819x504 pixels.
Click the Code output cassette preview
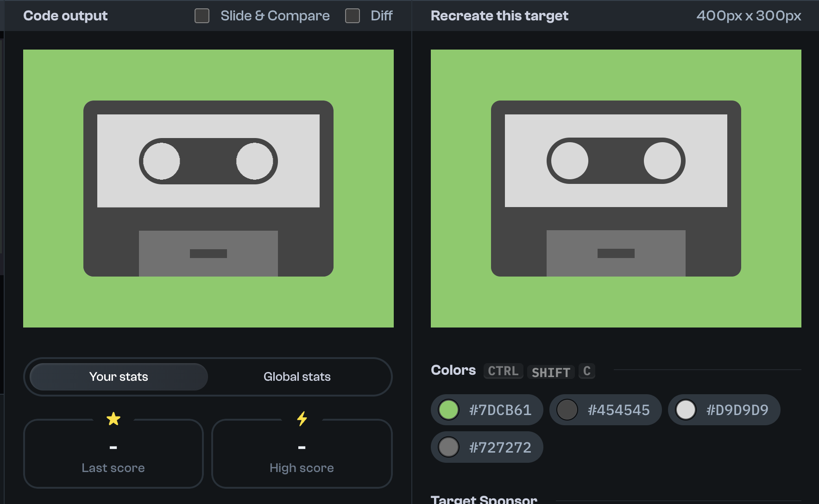click(208, 189)
